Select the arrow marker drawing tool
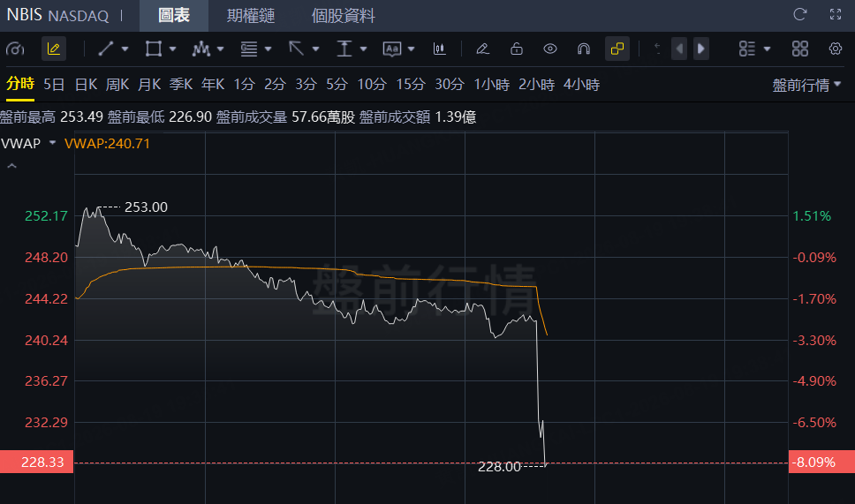The height and width of the screenshot is (504, 855). pyautogui.click(x=297, y=49)
